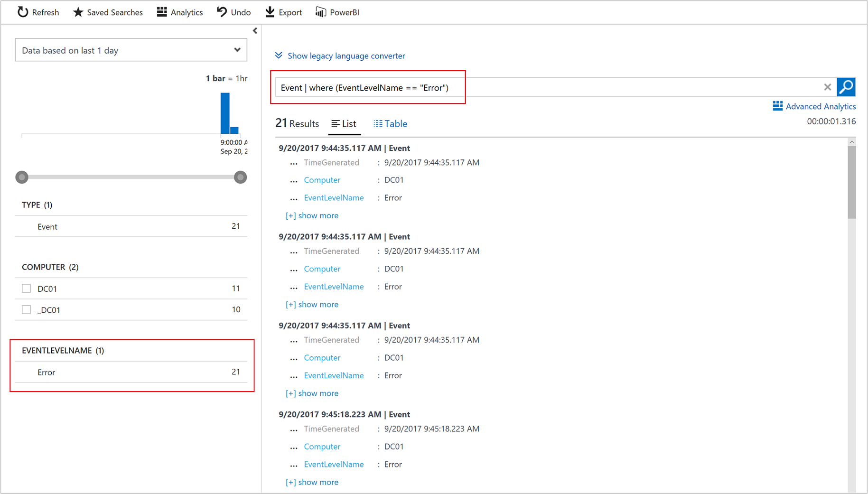
Task: Click the Table view icon
Action: coord(378,124)
